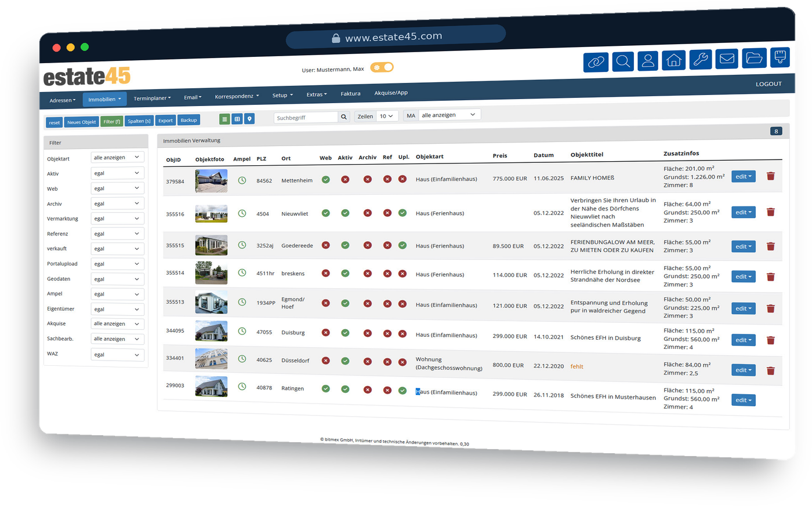
Task: Click the green Filter [f] button
Action: coord(111,121)
